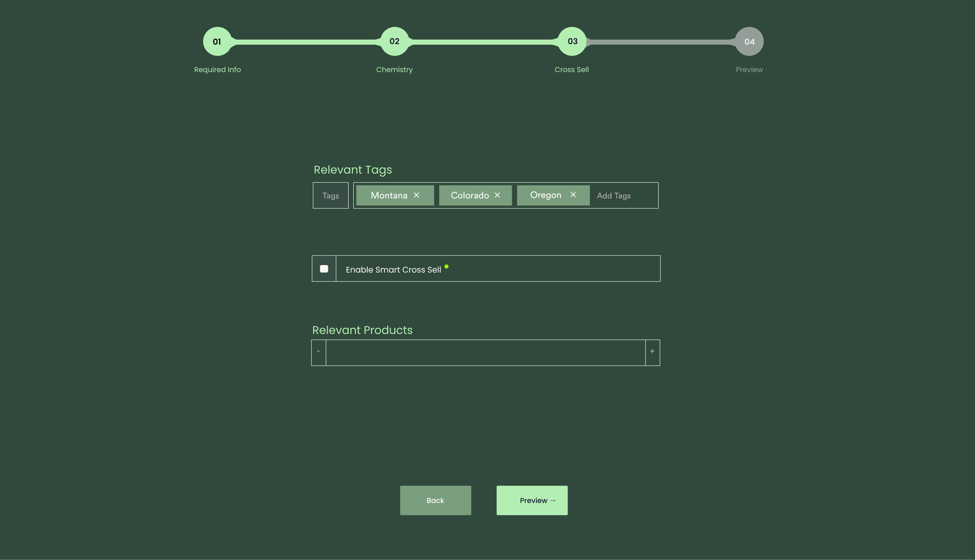Remove the Oregon tag
This screenshot has height=560, width=975.
pyautogui.click(x=573, y=195)
